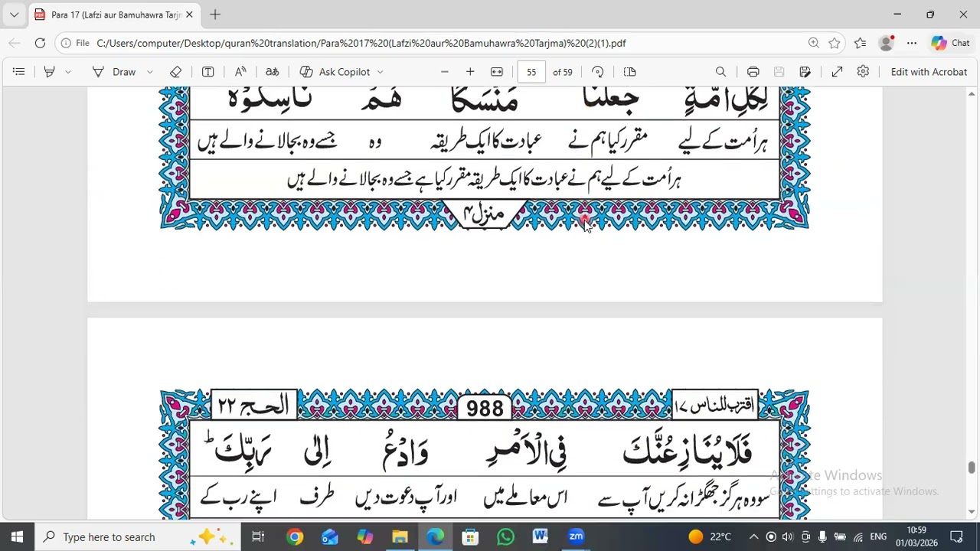Open a new browser tab
Image resolution: width=980 pixels, height=551 pixels.
coord(215,15)
